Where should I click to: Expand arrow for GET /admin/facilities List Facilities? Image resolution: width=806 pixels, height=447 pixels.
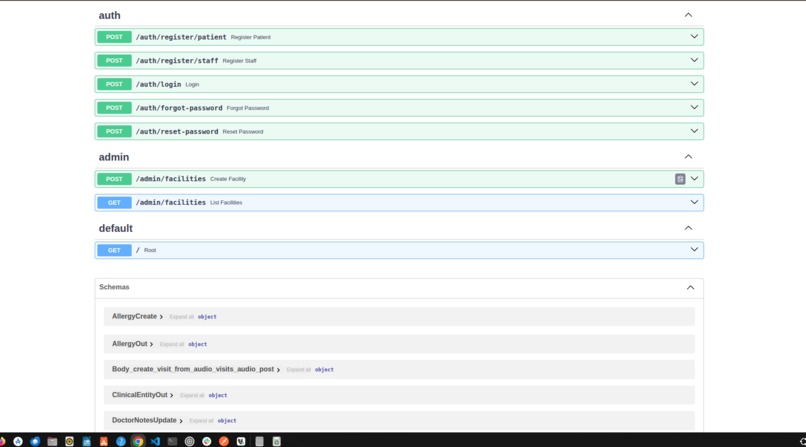pos(694,202)
